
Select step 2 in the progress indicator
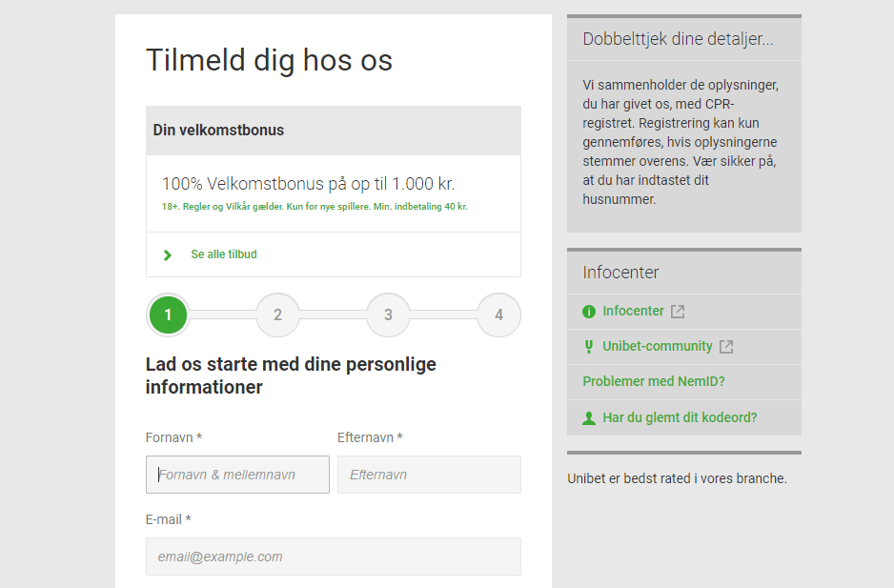[x=277, y=314]
